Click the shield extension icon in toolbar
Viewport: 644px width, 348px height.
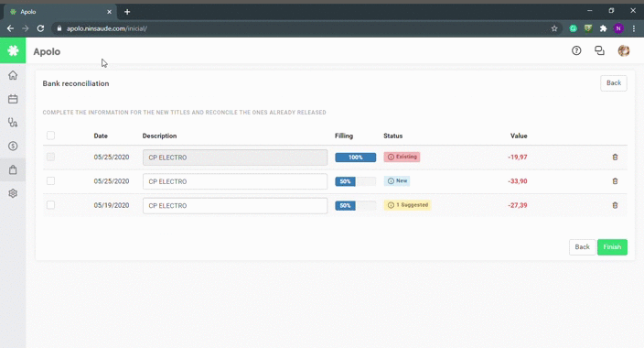click(x=588, y=28)
